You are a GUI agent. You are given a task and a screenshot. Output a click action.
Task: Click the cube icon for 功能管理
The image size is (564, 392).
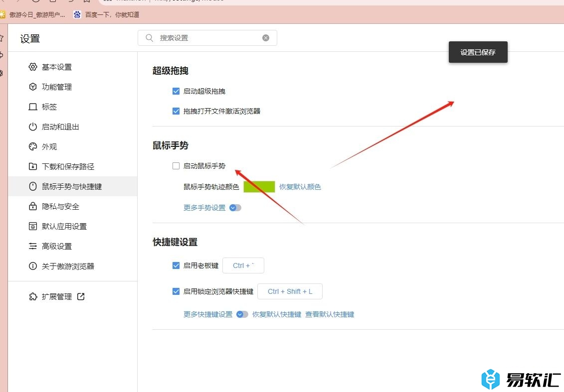(x=33, y=87)
